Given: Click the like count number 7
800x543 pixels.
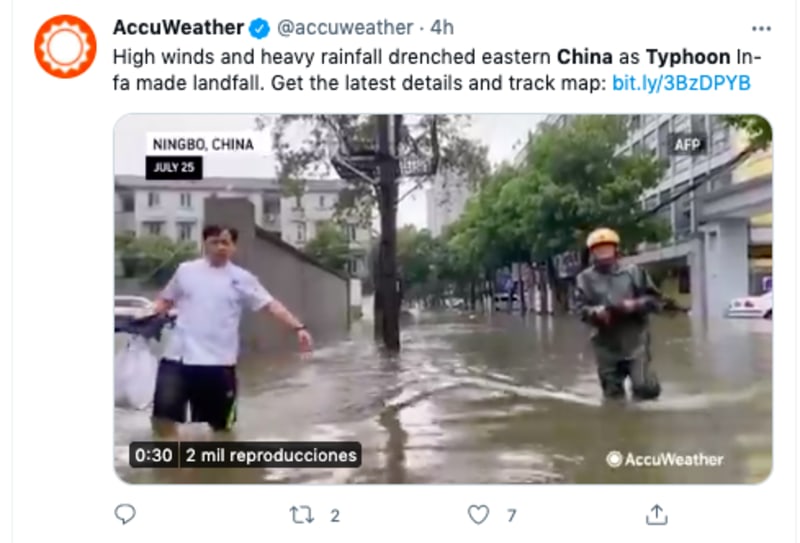Looking at the screenshot, I should pos(512,515).
